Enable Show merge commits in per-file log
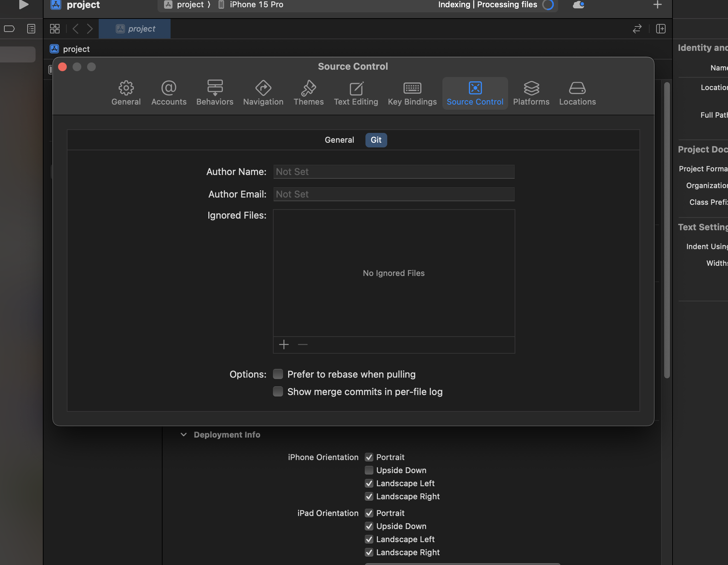Image resolution: width=728 pixels, height=565 pixels. coord(278,391)
